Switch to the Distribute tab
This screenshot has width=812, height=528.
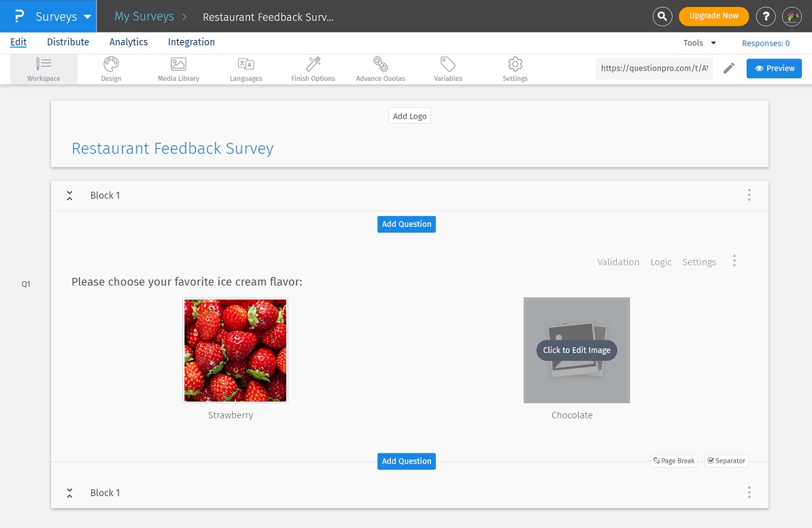point(68,41)
